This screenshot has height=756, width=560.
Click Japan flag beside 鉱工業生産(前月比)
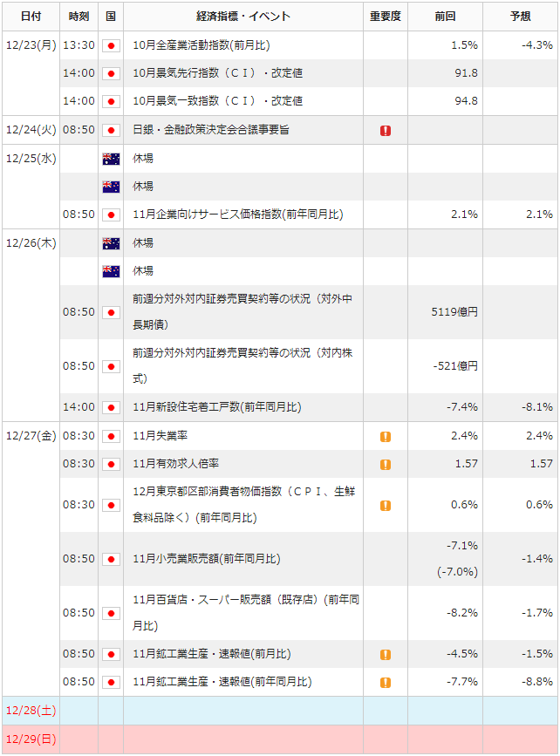click(111, 654)
